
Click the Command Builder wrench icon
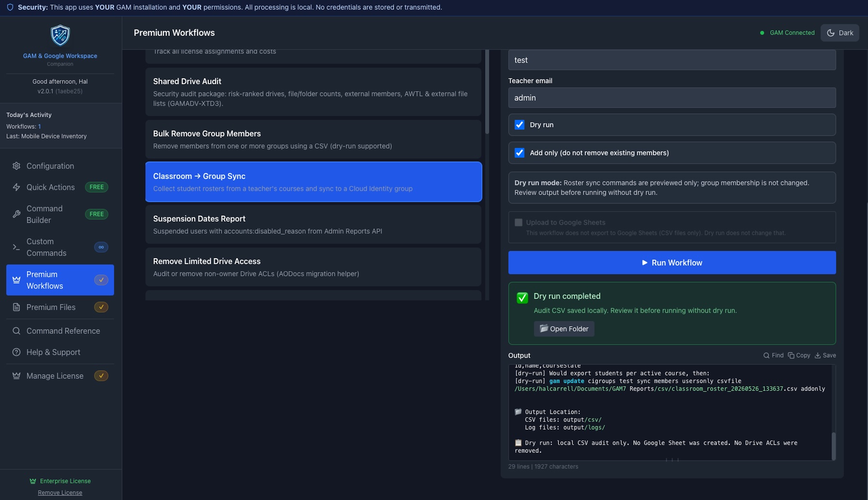pos(16,214)
